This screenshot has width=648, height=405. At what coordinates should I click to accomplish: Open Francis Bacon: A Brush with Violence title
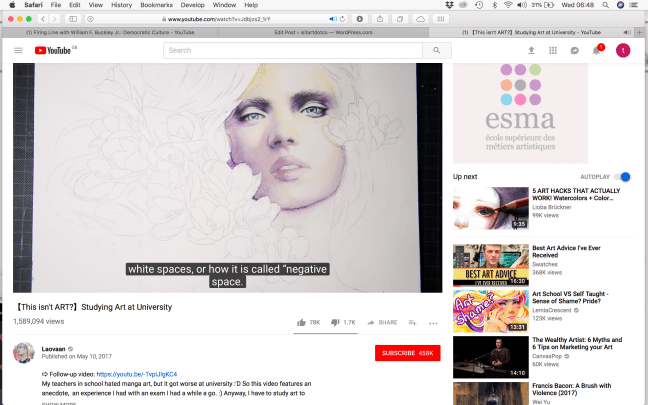point(572,389)
